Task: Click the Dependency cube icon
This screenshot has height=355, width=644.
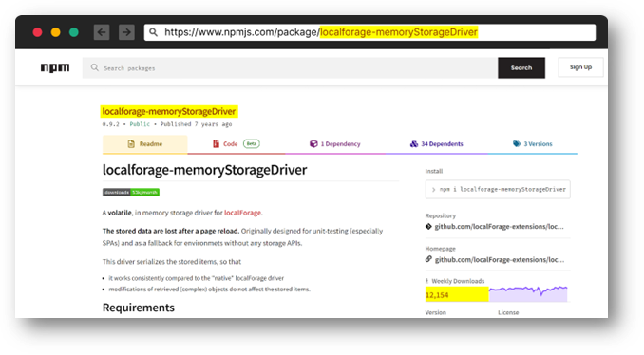Action: pos(313,143)
